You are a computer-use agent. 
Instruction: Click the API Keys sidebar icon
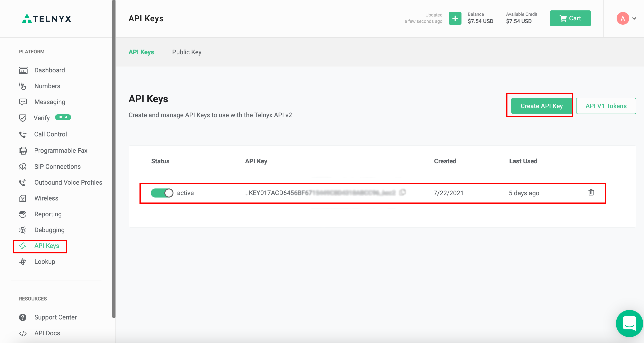click(23, 246)
